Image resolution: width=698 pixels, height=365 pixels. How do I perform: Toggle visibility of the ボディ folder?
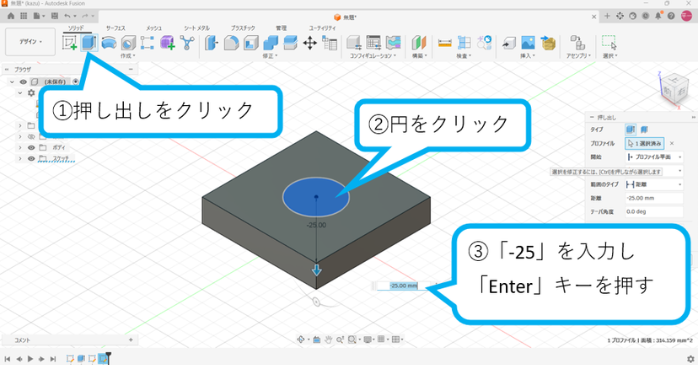[x=31, y=147]
